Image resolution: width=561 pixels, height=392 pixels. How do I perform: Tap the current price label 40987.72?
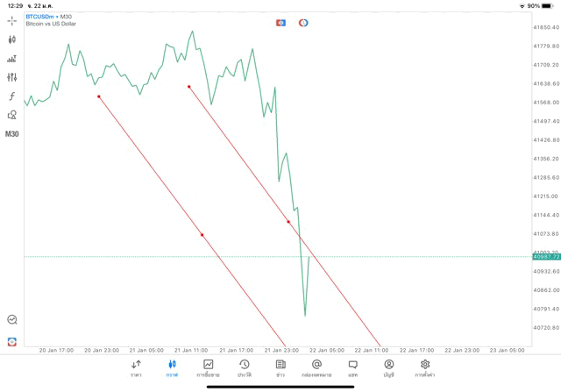[x=546, y=257]
